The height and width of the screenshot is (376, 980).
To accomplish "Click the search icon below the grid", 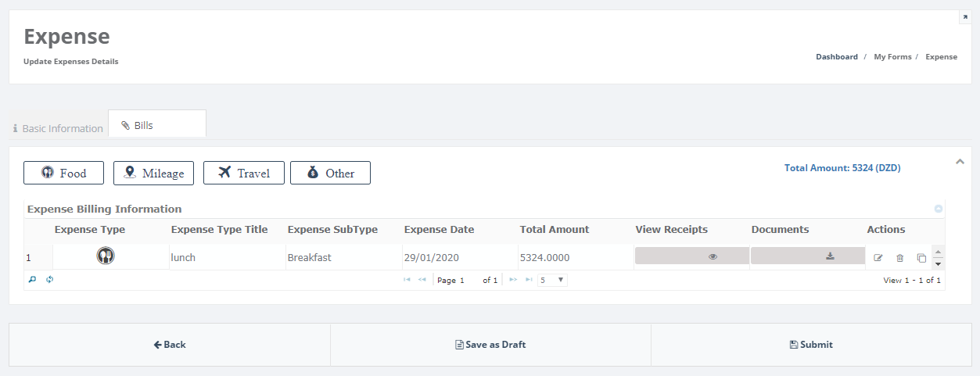I will (x=33, y=279).
